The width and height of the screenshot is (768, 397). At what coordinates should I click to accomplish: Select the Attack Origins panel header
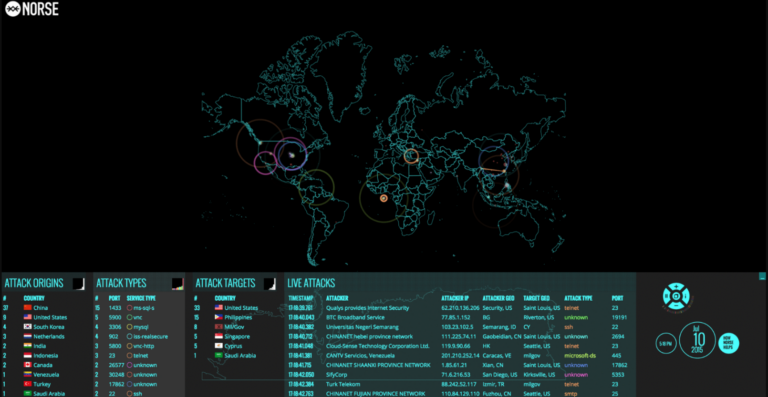click(34, 283)
